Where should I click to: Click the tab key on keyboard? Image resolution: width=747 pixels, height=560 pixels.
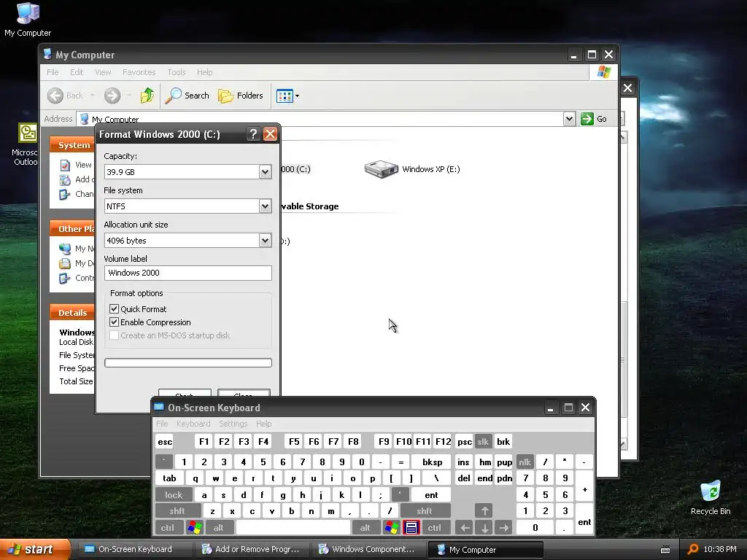[169, 478]
